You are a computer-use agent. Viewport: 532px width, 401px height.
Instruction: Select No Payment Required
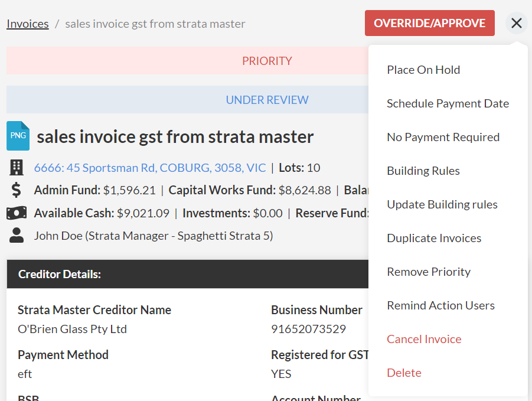coord(443,137)
